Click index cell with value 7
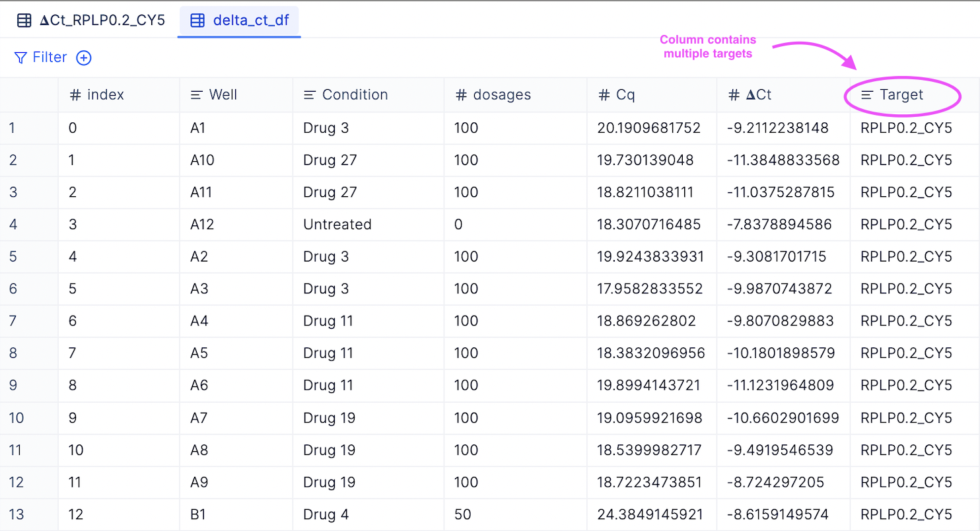The width and height of the screenshot is (980, 531). coord(119,353)
